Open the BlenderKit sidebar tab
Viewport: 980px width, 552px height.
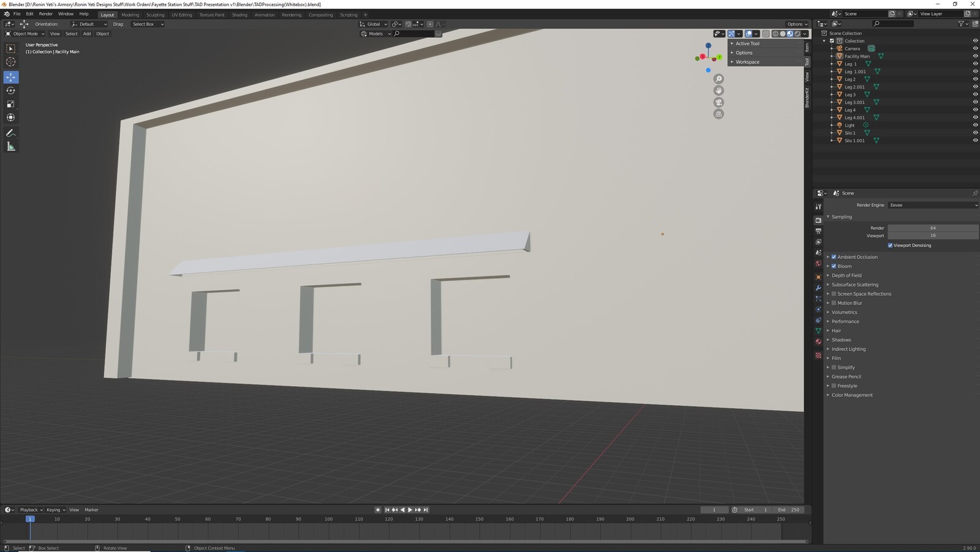[x=807, y=97]
